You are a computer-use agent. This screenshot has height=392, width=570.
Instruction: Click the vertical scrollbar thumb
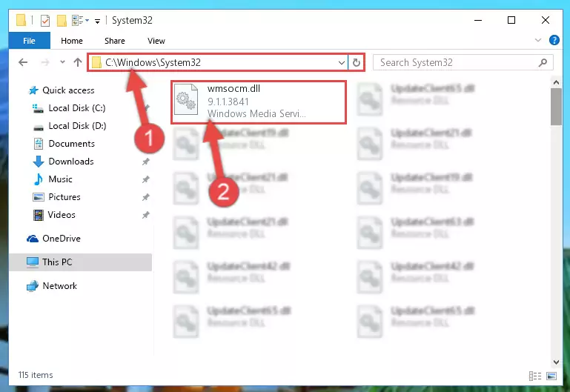pyautogui.click(x=556, y=107)
